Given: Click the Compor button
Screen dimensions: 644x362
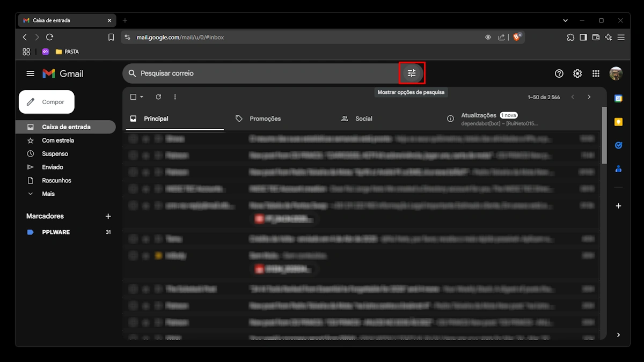Looking at the screenshot, I should (47, 102).
